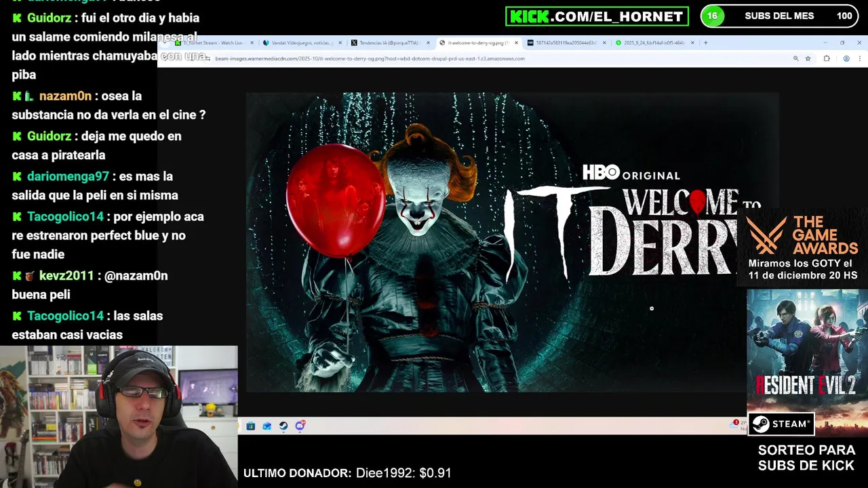The width and height of the screenshot is (868, 488).
Task: Open the browser profile avatar icon
Action: point(846,58)
